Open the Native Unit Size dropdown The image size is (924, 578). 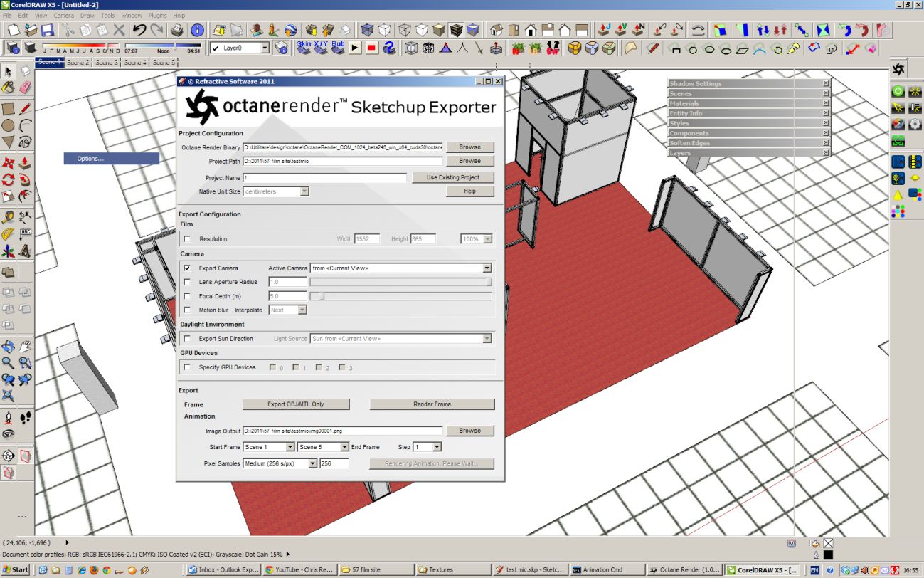coord(304,191)
